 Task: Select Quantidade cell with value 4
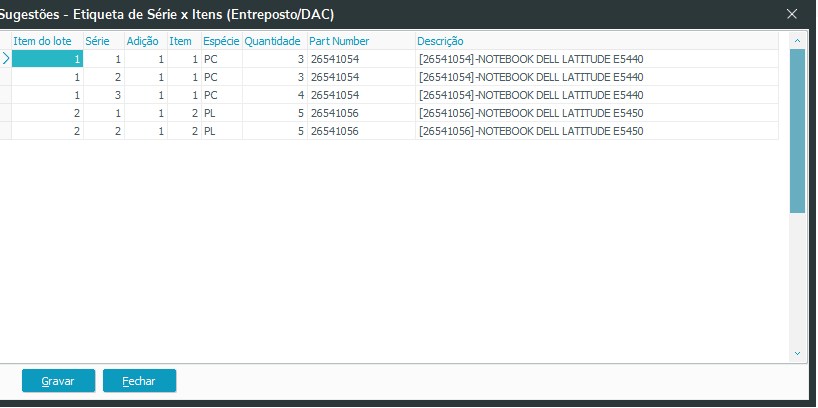[275, 95]
